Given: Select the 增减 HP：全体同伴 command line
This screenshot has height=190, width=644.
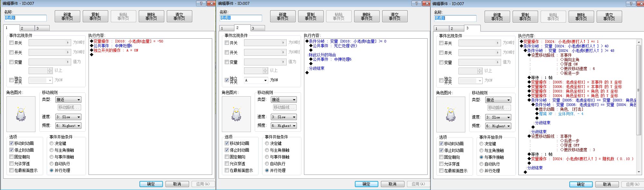Looking at the screenshot, I should (x=559, y=114).
